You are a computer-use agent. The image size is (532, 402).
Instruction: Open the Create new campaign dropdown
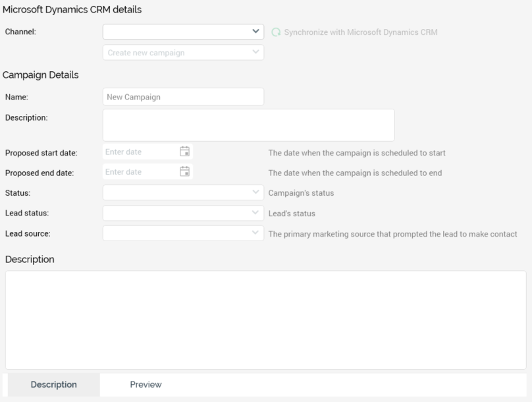tap(255, 52)
